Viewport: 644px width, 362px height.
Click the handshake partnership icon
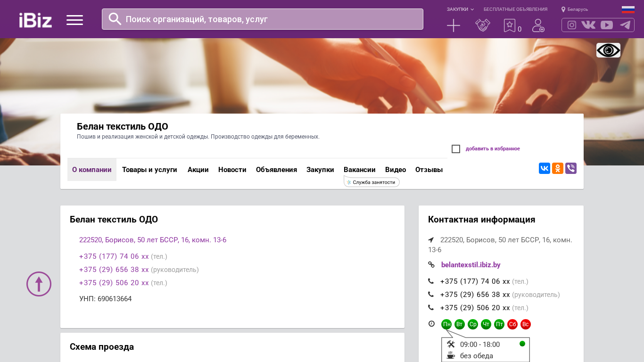(482, 25)
